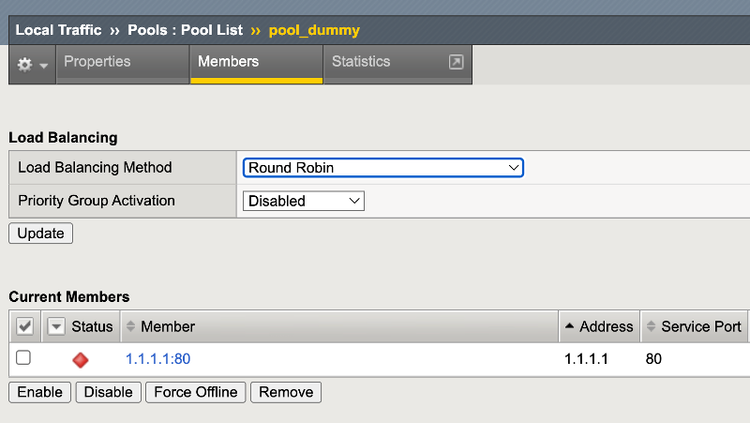Tick the select-all checkbox in table header
The height and width of the screenshot is (423, 750).
coord(25,327)
